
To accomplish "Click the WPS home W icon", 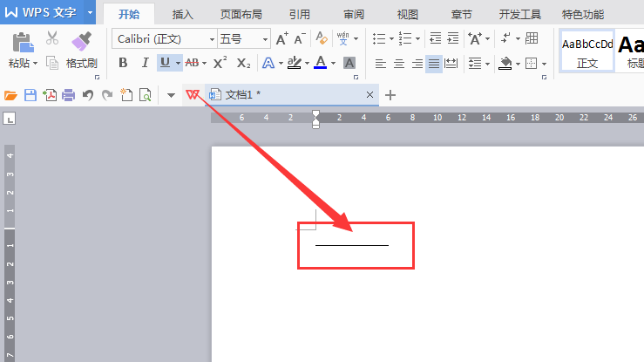I will point(193,95).
